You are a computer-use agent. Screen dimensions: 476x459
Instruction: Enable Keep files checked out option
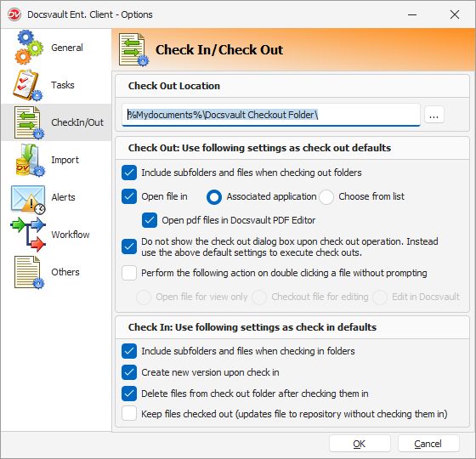129,414
